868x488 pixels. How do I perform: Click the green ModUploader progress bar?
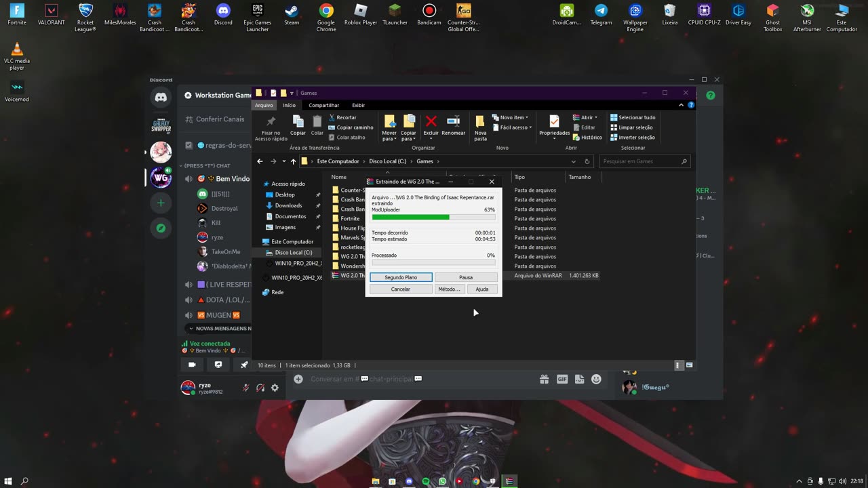(x=433, y=217)
